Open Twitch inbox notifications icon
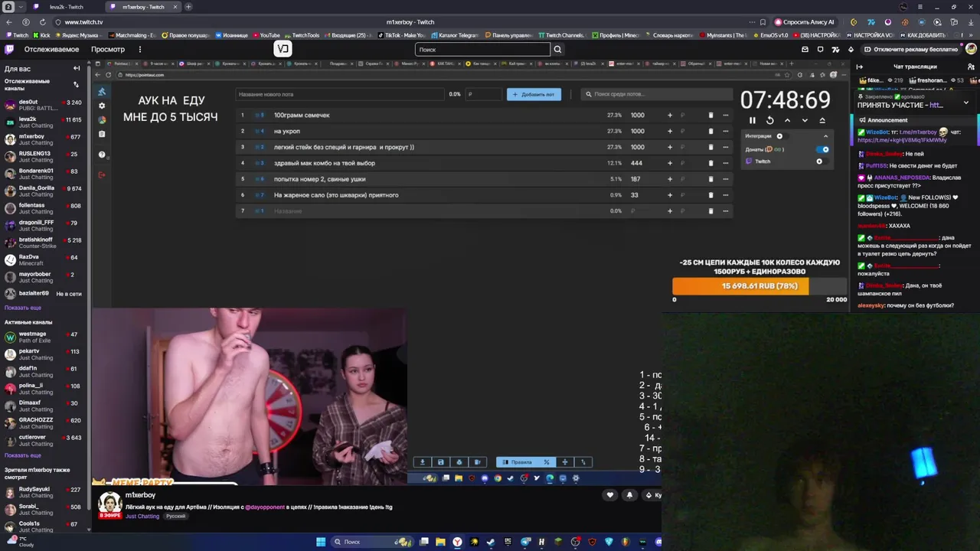The image size is (980, 551). (x=820, y=49)
